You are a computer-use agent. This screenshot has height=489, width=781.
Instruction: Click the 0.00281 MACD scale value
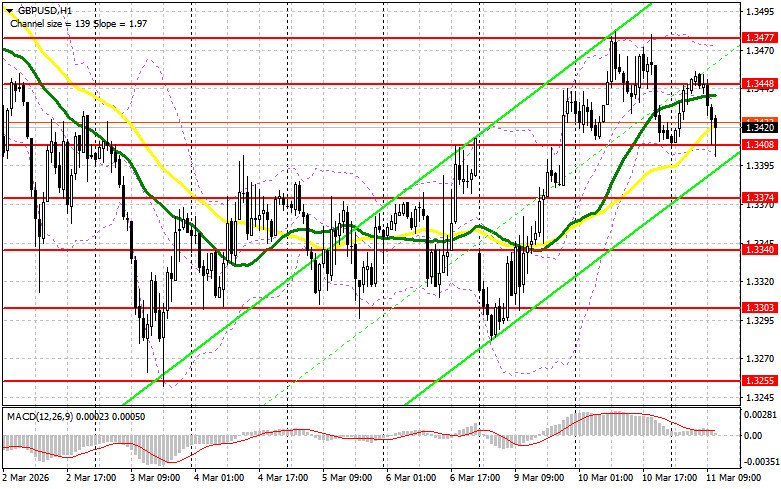coord(760,414)
